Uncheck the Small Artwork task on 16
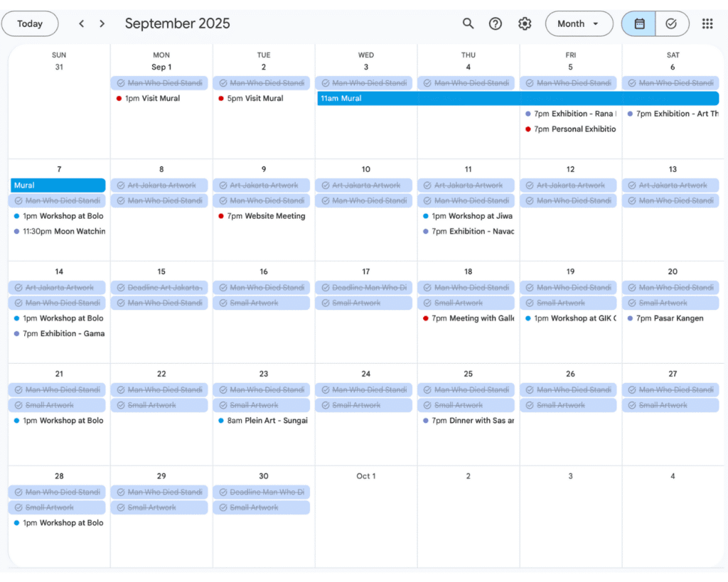The height and width of the screenshot is (582, 728). pyautogui.click(x=225, y=303)
